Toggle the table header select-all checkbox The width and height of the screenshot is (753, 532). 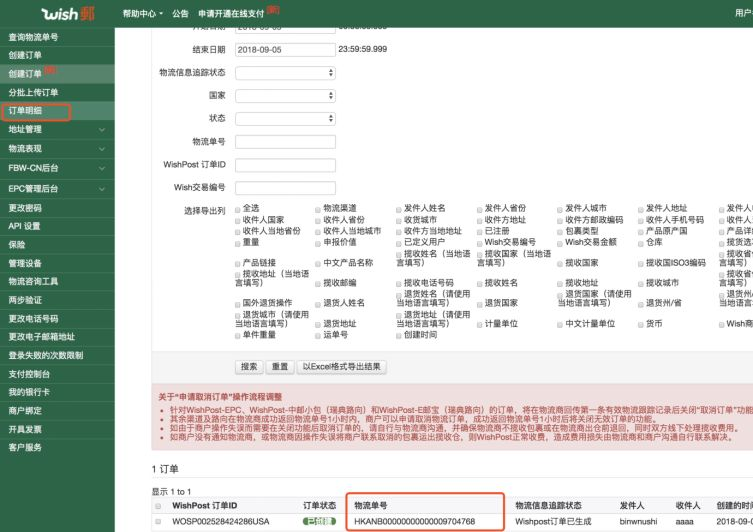(158, 506)
